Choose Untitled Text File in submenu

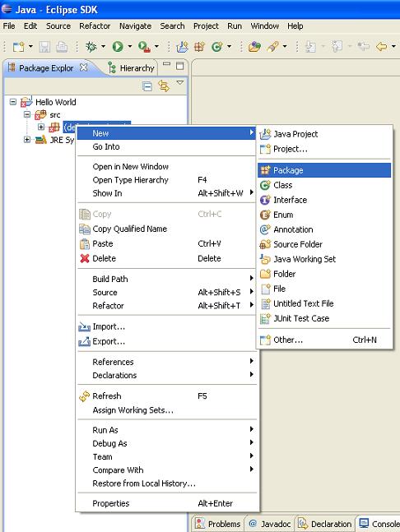point(324,303)
